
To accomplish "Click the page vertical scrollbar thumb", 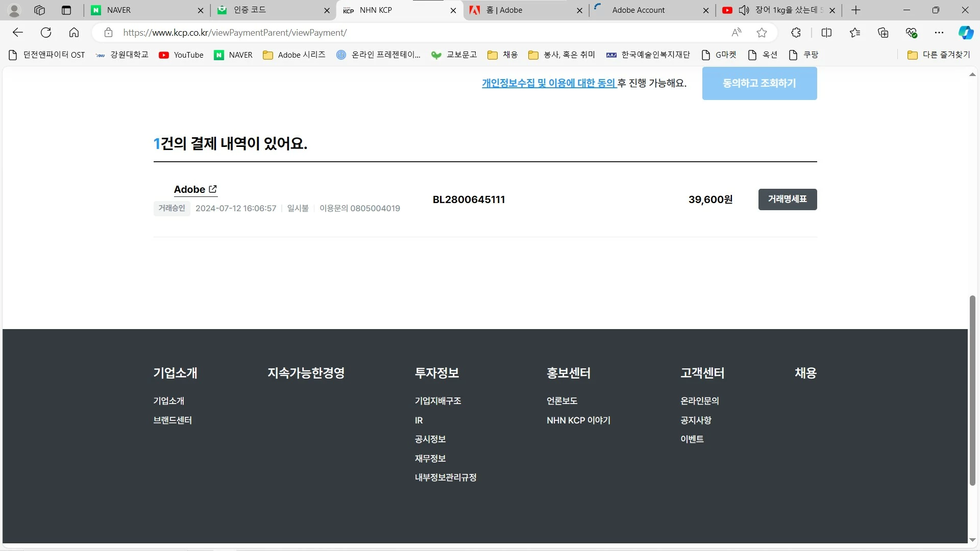I will click(972, 390).
